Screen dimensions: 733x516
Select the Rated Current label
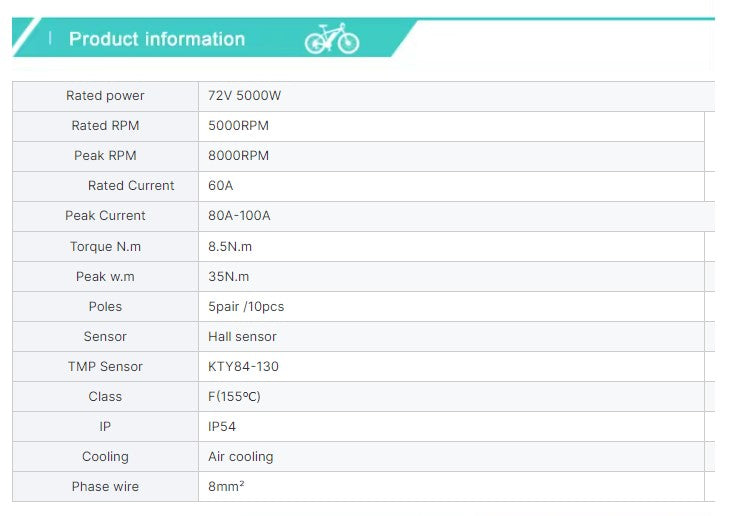point(131,186)
